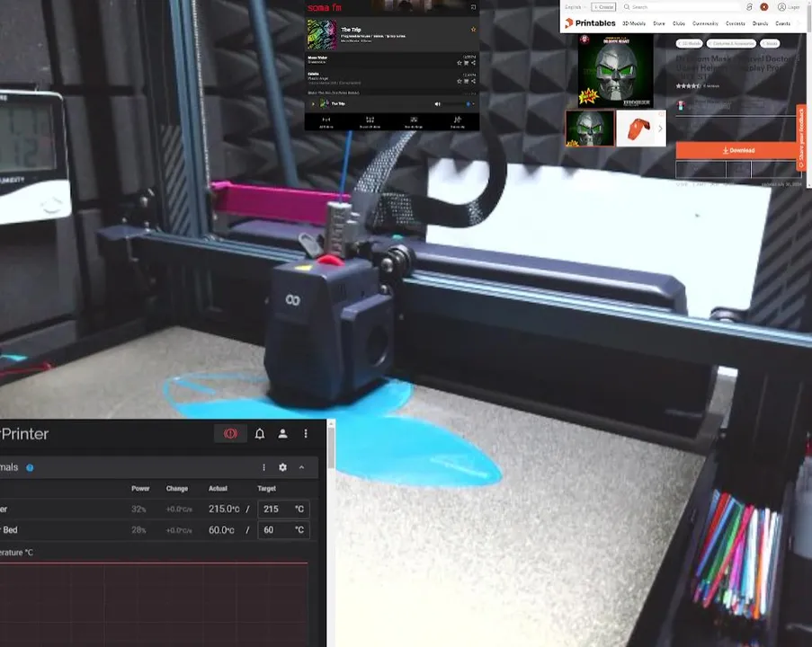
Task: Star the Plastic Angel song entry
Action: pos(460,81)
